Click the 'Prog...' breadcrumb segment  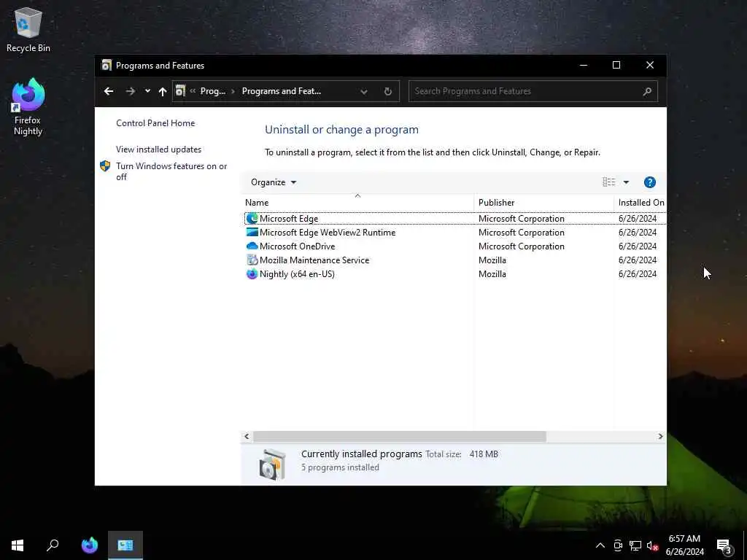212,91
